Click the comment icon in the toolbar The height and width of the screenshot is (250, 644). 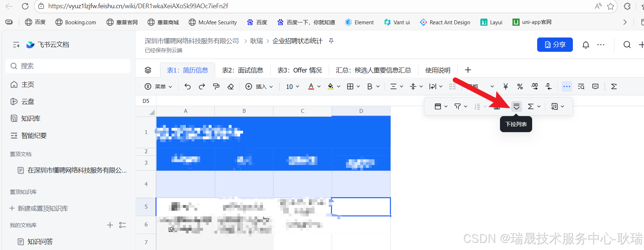[x=595, y=86]
